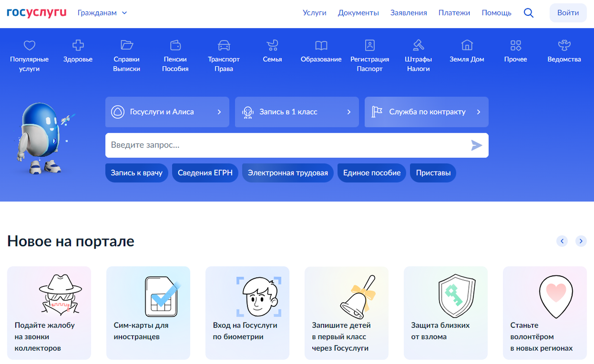Show next news with right arrow
The width and height of the screenshot is (594, 364).
[581, 241]
